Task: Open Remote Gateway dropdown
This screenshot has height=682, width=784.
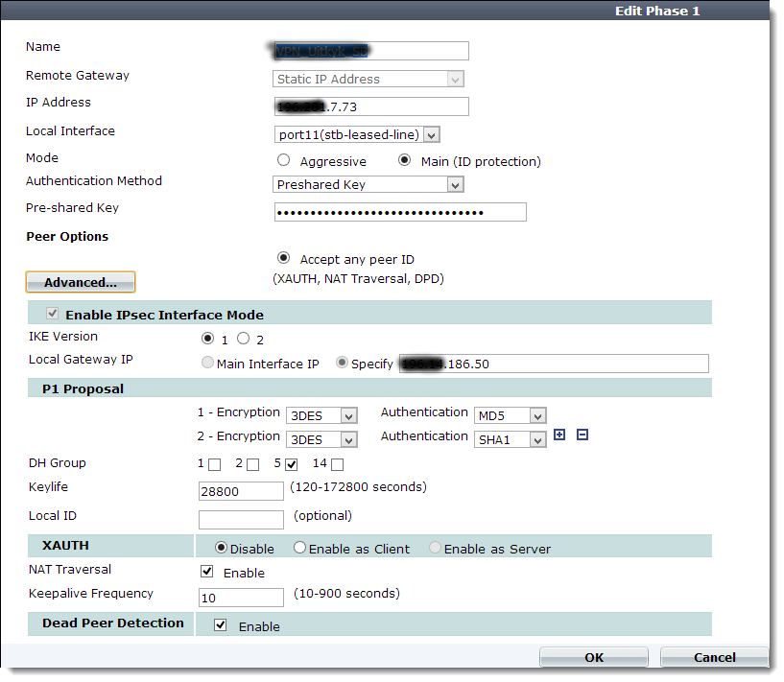Action: point(368,79)
